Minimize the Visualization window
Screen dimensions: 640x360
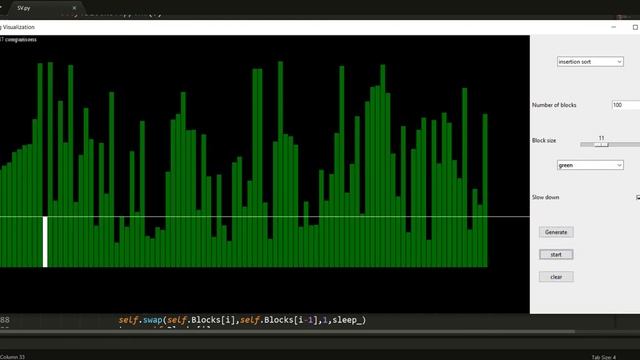613,27
